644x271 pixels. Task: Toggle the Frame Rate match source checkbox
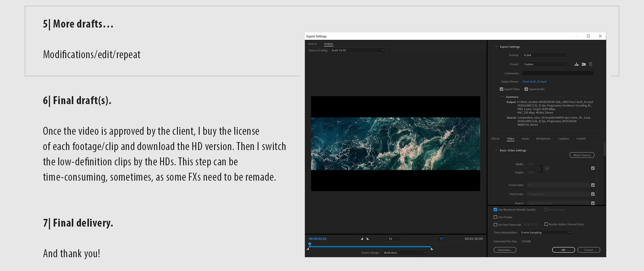point(593,185)
